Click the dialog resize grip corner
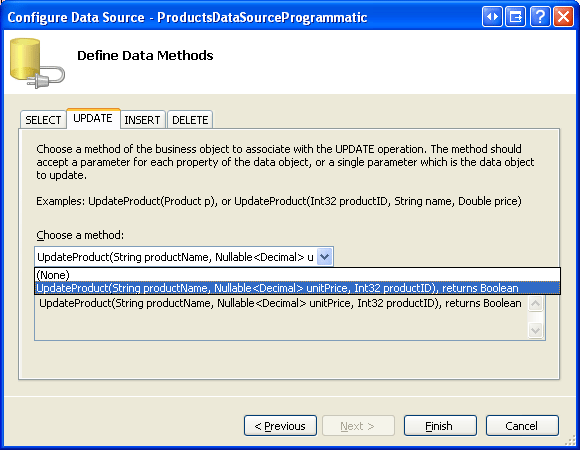This screenshot has width=580, height=450. [570, 440]
